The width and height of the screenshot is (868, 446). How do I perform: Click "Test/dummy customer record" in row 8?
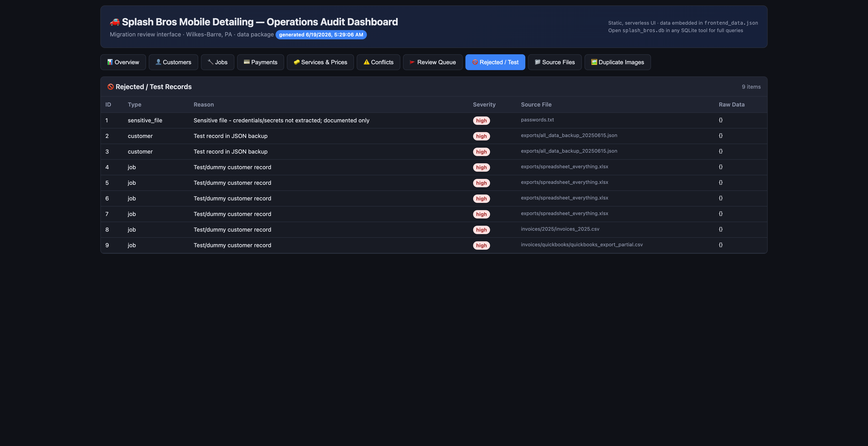coord(232,230)
